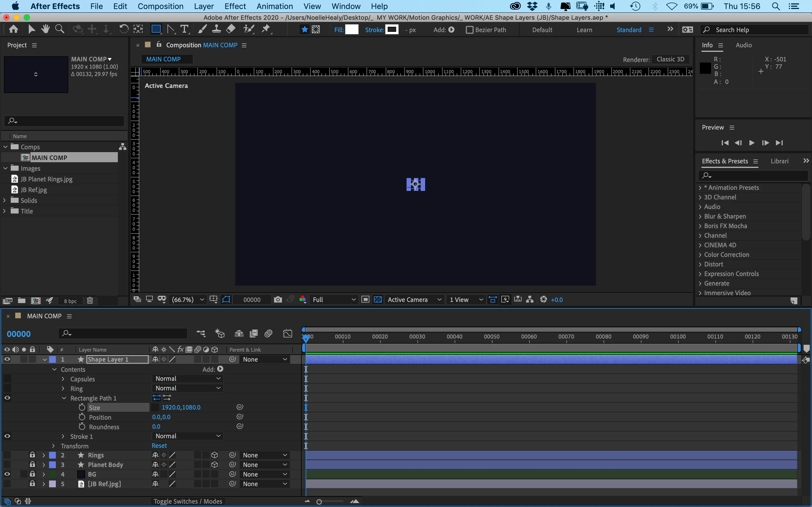Toggle visibility of Stroke 1
The image size is (812, 507).
(x=7, y=436)
